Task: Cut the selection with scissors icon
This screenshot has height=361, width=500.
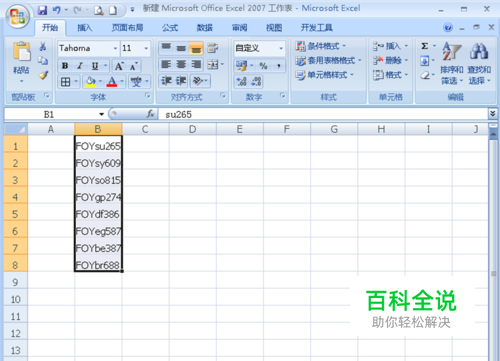Action: click(43, 47)
